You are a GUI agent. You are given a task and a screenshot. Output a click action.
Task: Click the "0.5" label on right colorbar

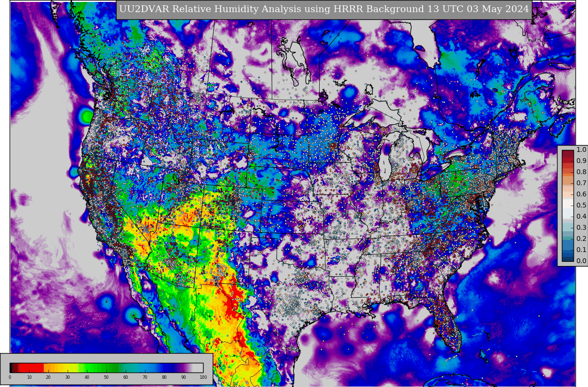coord(581,206)
